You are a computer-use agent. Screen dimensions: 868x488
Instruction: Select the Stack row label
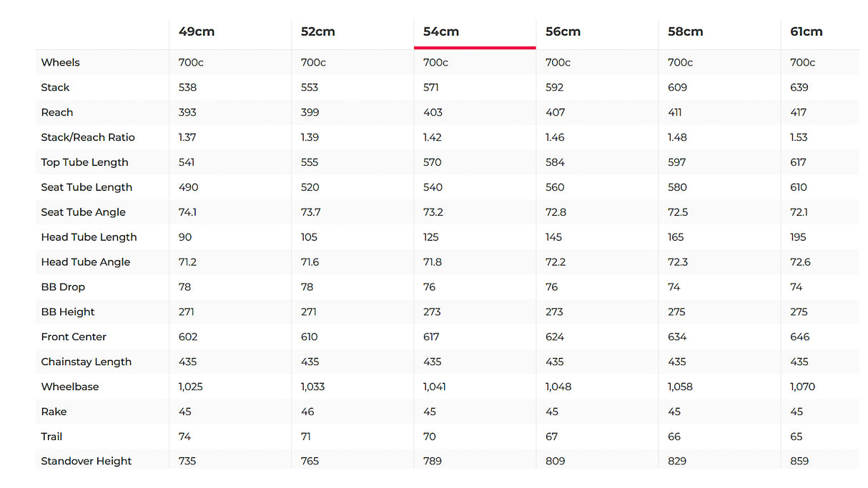[55, 87]
